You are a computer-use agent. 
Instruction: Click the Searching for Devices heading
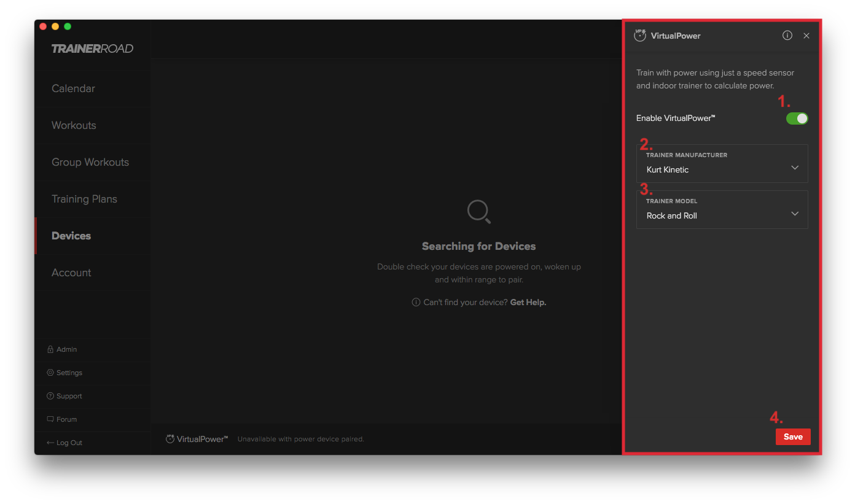tap(479, 246)
